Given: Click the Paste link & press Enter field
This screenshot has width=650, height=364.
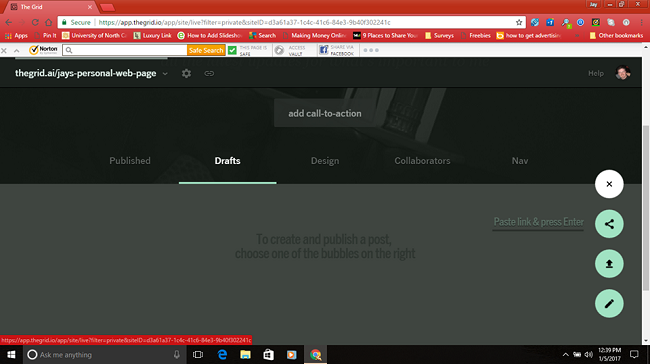Looking at the screenshot, I should [538, 222].
